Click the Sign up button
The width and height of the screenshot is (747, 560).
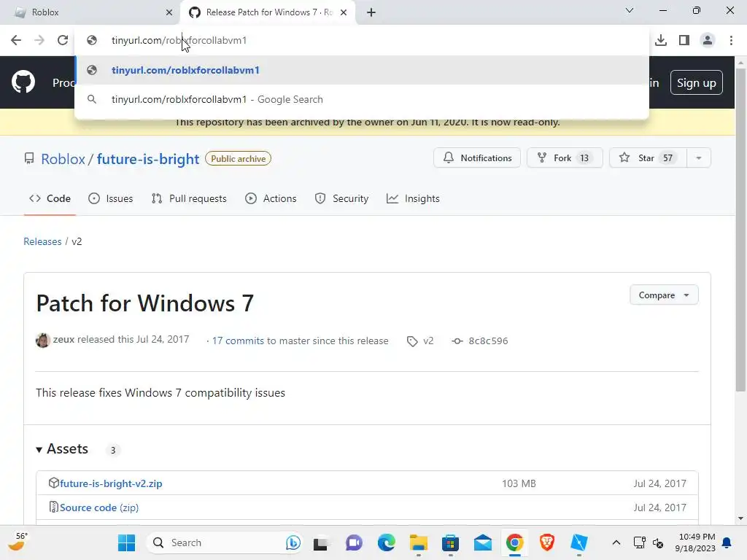[696, 82]
